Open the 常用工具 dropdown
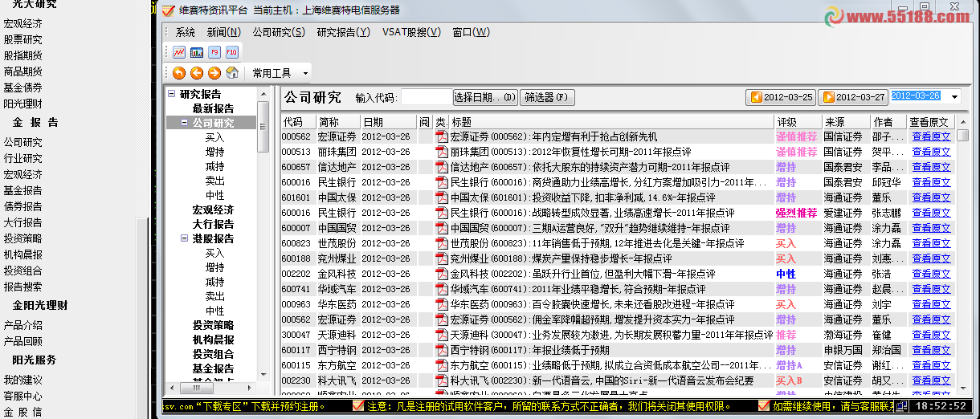Viewport: 980px width, 419px height. click(x=279, y=73)
